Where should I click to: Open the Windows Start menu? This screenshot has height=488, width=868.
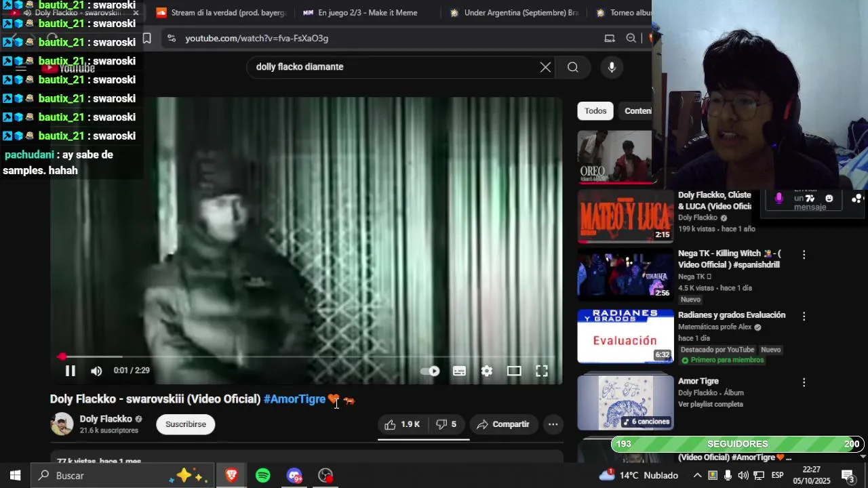point(15,476)
